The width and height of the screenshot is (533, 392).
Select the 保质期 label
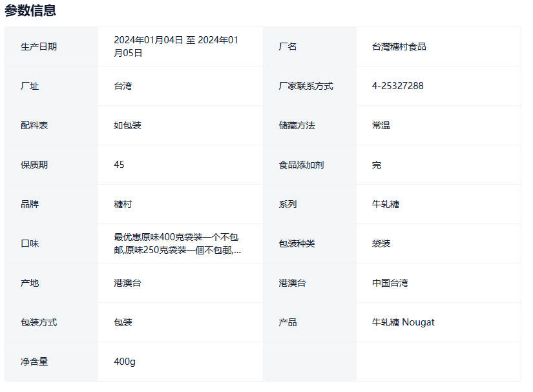pyautogui.click(x=34, y=165)
